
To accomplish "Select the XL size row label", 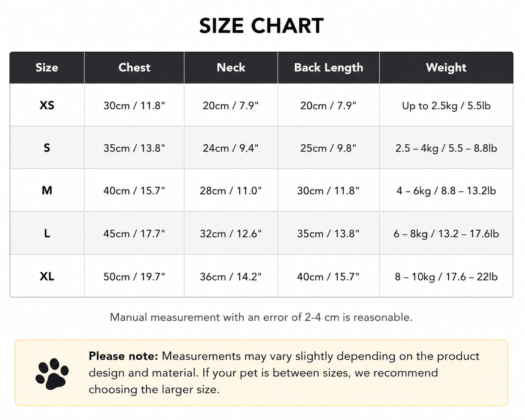I will point(47,276).
